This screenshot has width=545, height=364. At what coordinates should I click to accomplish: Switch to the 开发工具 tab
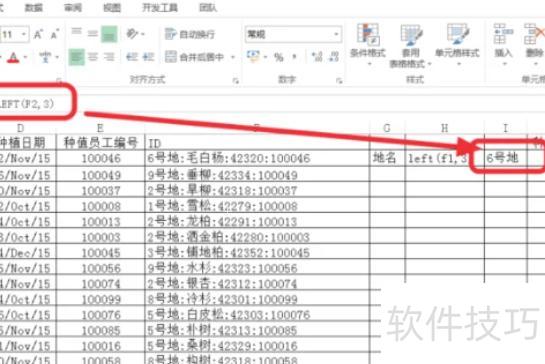[160, 8]
